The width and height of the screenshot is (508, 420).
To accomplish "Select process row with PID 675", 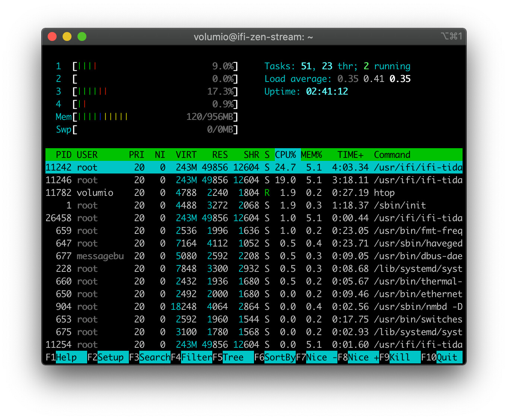I will click(254, 332).
